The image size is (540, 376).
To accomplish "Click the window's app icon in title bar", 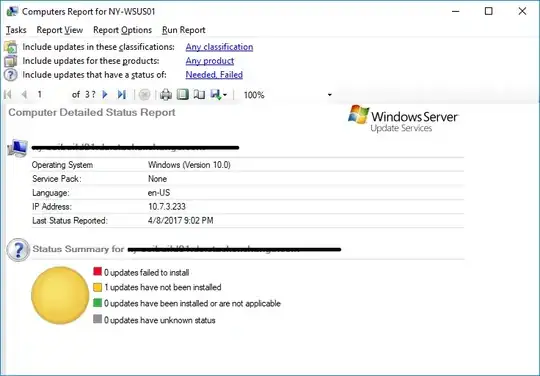I will tap(12, 11).
